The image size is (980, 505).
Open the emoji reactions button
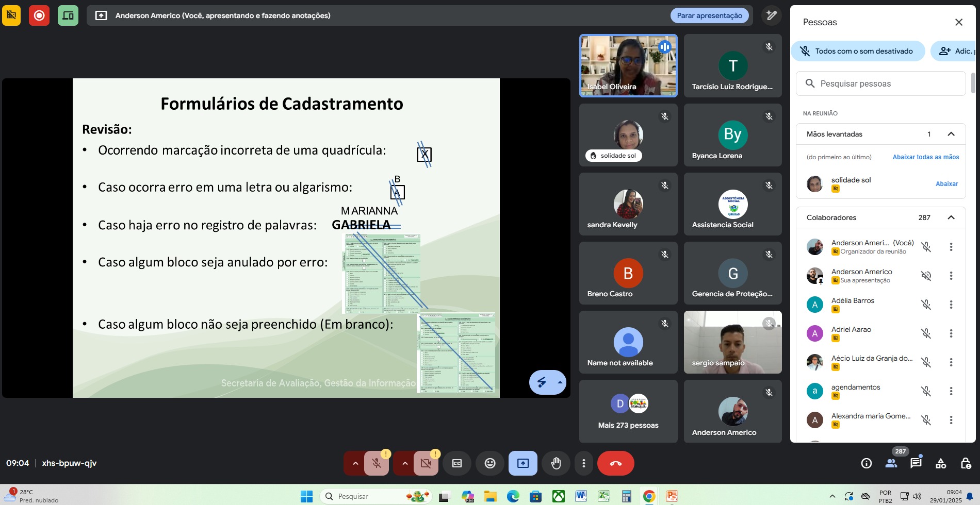489,463
